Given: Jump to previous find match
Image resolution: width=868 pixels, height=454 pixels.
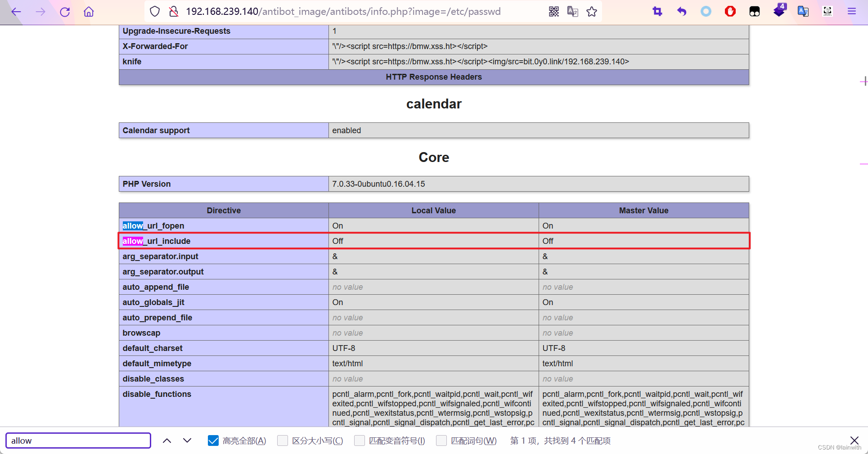Looking at the screenshot, I should point(167,441).
